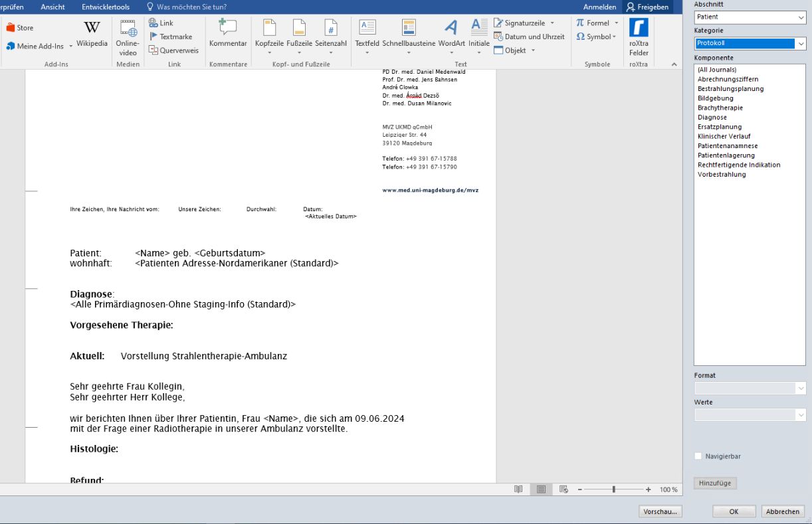Switch to the web layout view icon
This screenshot has height=524, width=812.
click(x=563, y=489)
